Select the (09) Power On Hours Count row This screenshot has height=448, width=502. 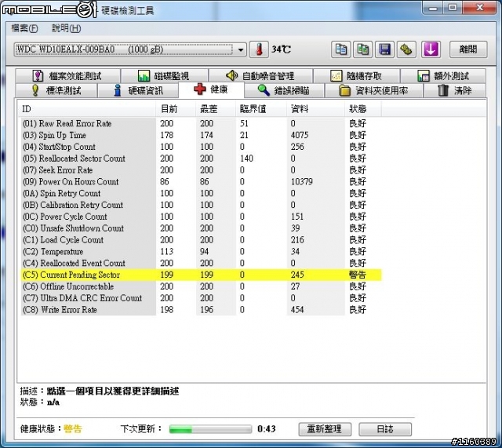click(x=201, y=181)
